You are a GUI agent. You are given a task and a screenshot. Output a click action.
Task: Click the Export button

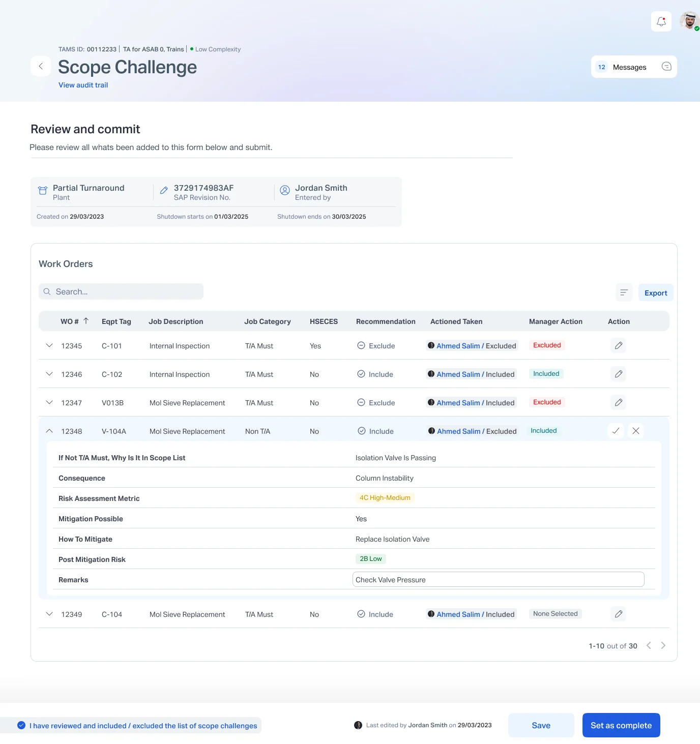pyautogui.click(x=656, y=292)
